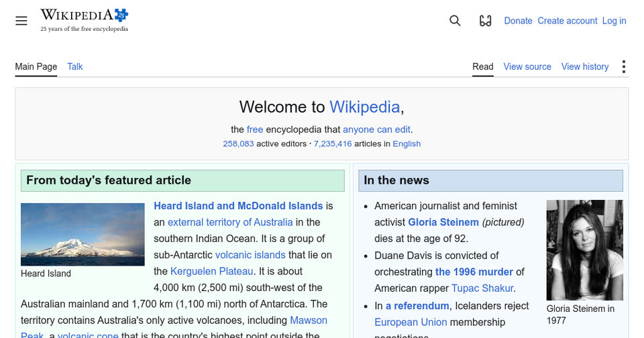
Task: Open the 7,235,416 articles link
Action: point(333,144)
